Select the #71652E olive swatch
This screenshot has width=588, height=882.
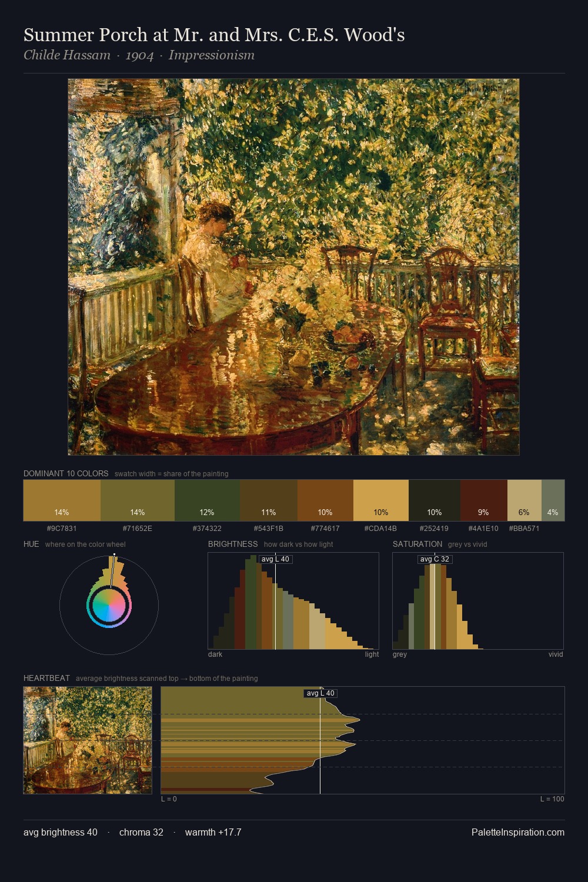pos(138,500)
